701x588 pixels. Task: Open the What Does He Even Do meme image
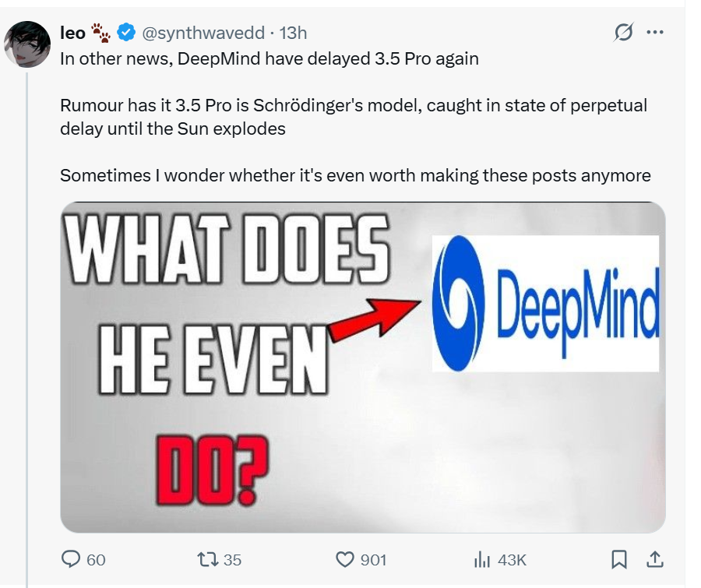(363, 367)
